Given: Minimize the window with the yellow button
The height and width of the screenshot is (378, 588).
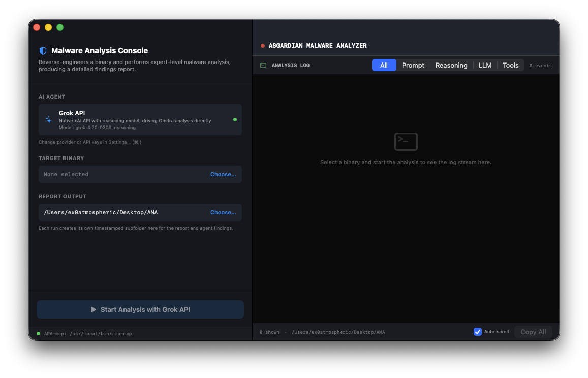Looking at the screenshot, I should coord(48,27).
